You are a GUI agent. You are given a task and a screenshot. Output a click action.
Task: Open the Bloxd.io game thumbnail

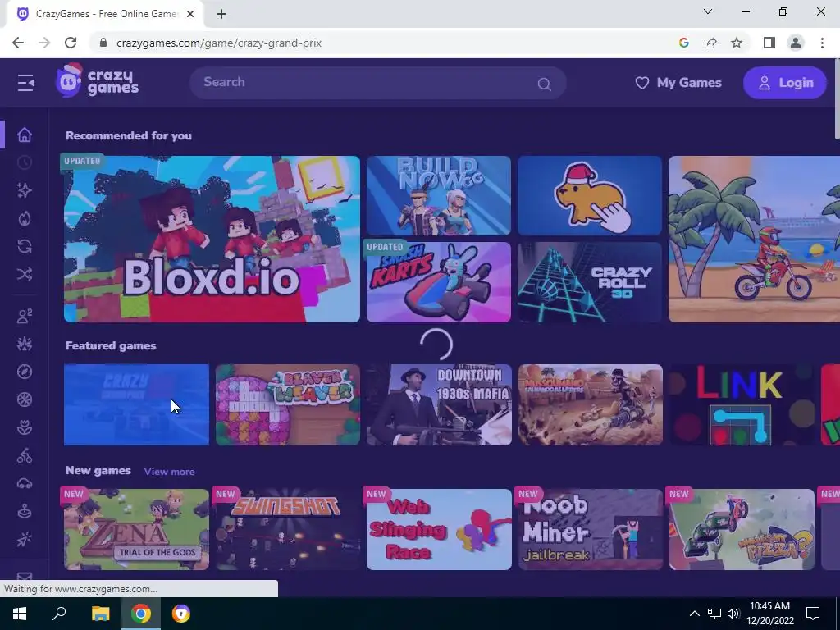tap(212, 239)
